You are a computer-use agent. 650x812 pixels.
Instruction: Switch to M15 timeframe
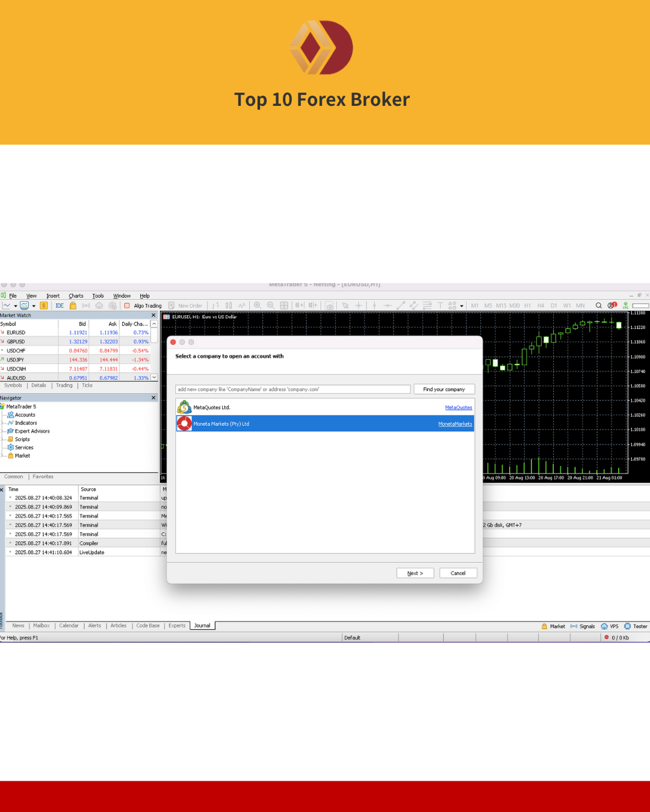pyautogui.click(x=501, y=306)
